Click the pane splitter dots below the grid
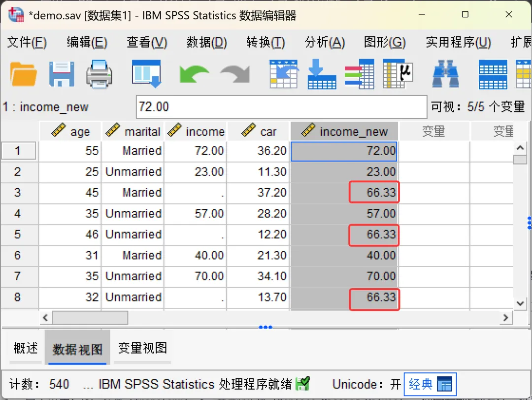532x400 pixels. pyautogui.click(x=266, y=327)
